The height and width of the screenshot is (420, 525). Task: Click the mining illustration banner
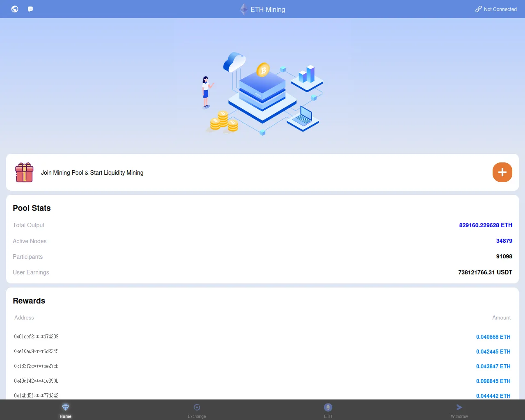click(x=262, y=93)
